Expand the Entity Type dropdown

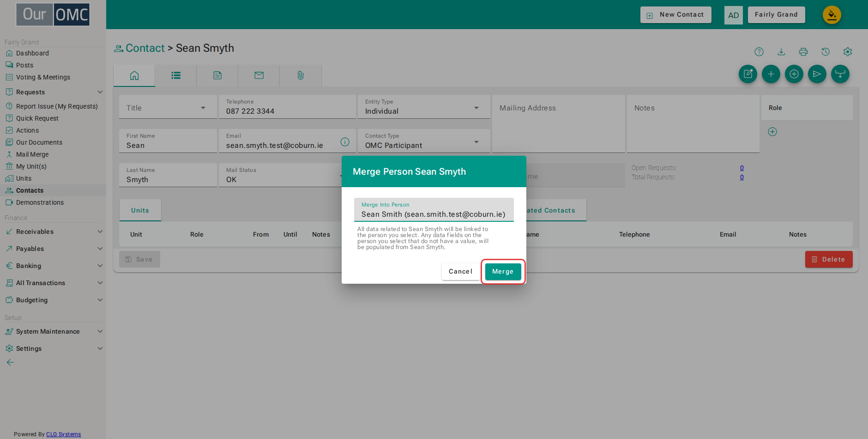[424, 107]
